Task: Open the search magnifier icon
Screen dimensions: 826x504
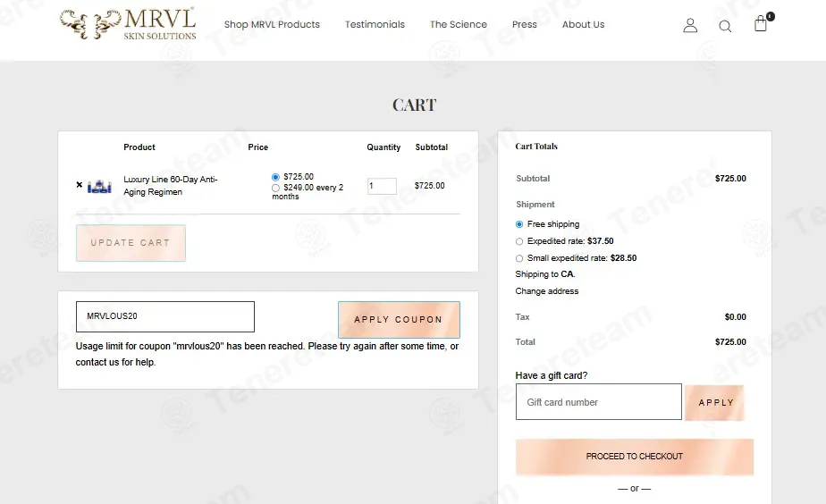Action: tap(725, 26)
